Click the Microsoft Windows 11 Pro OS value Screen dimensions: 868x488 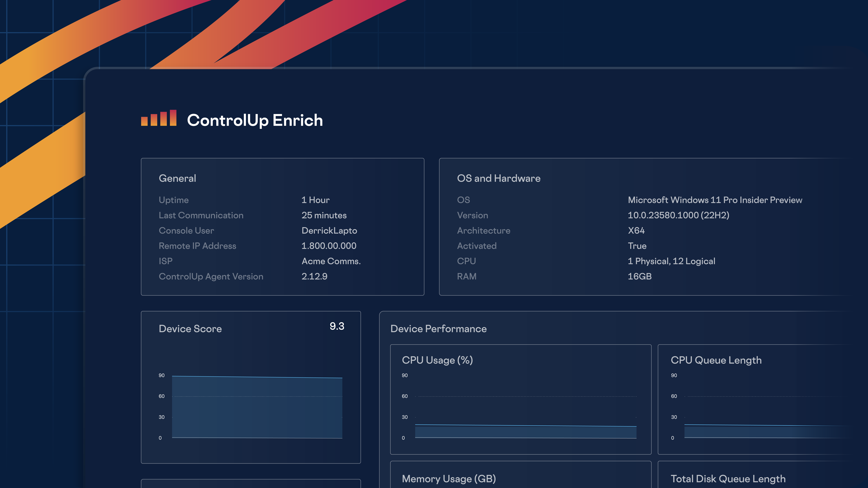[715, 200]
